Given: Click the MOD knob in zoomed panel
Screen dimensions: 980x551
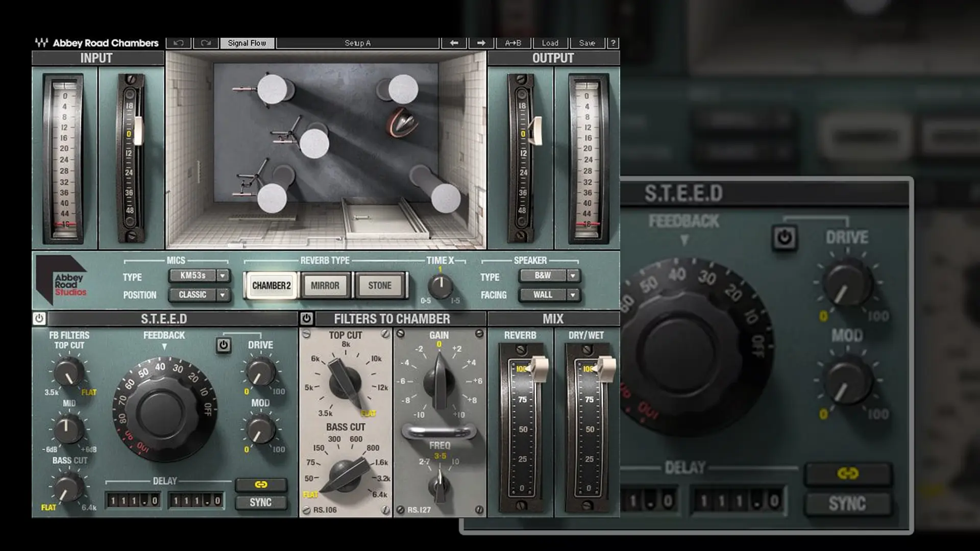Looking at the screenshot, I should coord(848,381).
